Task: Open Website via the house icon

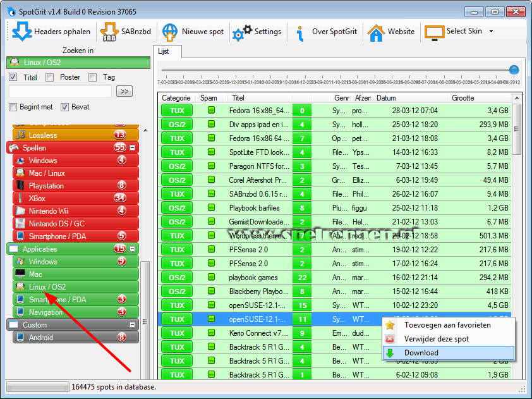Action: click(376, 33)
